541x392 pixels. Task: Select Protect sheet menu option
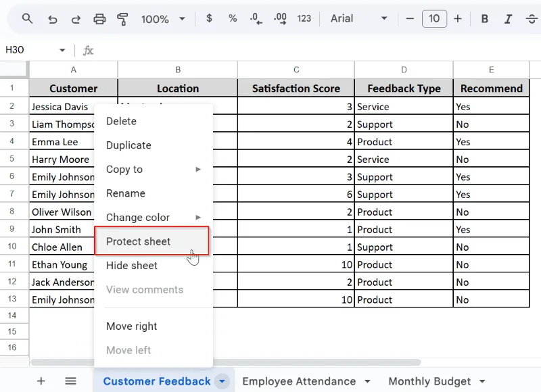(x=151, y=241)
